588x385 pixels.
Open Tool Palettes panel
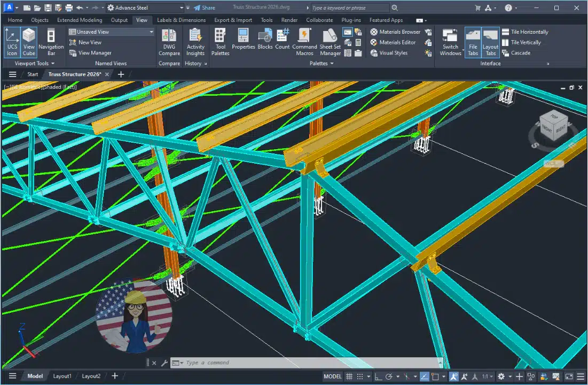tap(220, 42)
